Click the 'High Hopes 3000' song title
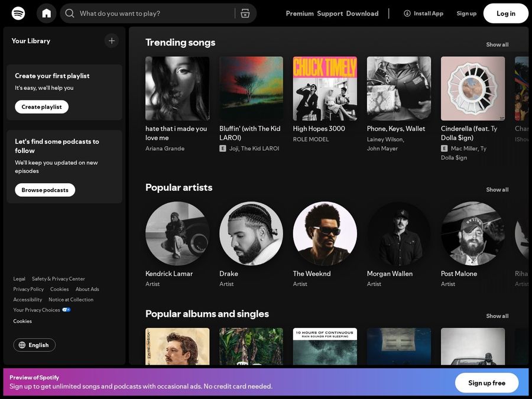The width and height of the screenshot is (532, 399). [x=319, y=129]
